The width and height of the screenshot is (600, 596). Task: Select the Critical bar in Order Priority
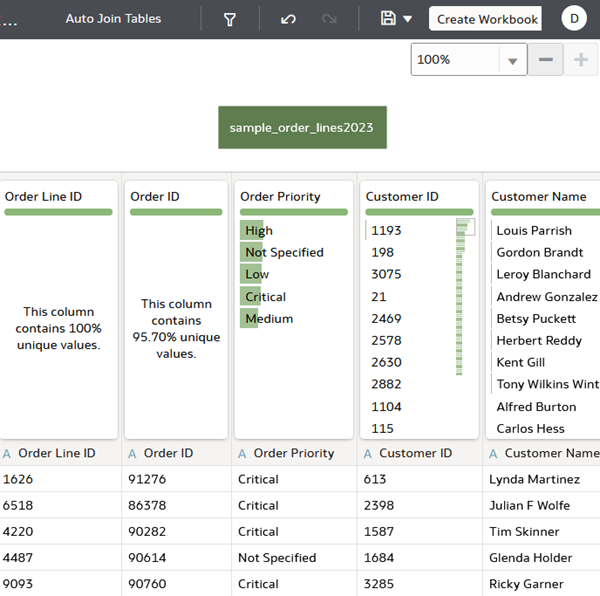pyautogui.click(x=265, y=296)
